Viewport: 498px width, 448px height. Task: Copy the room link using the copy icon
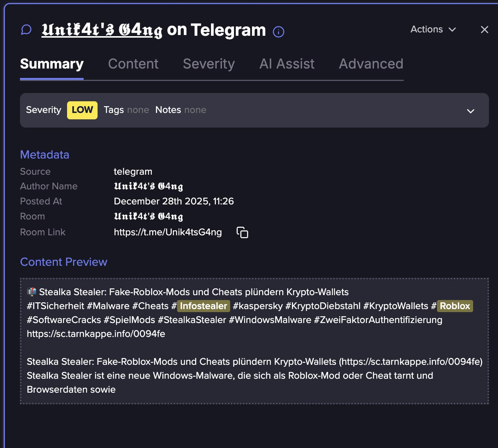pos(242,233)
